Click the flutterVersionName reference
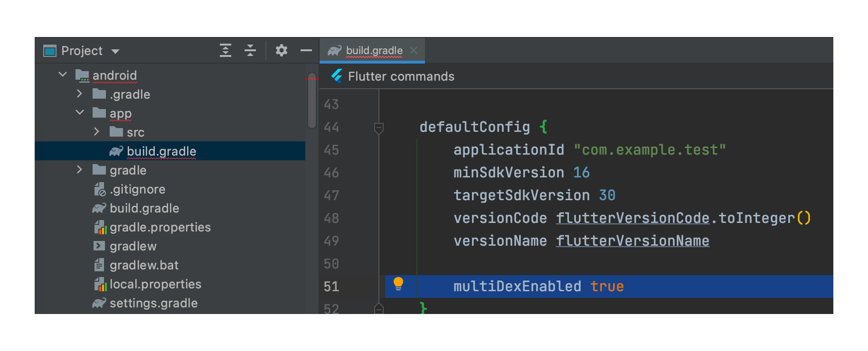Screen dimensions: 868x351 click(633, 241)
